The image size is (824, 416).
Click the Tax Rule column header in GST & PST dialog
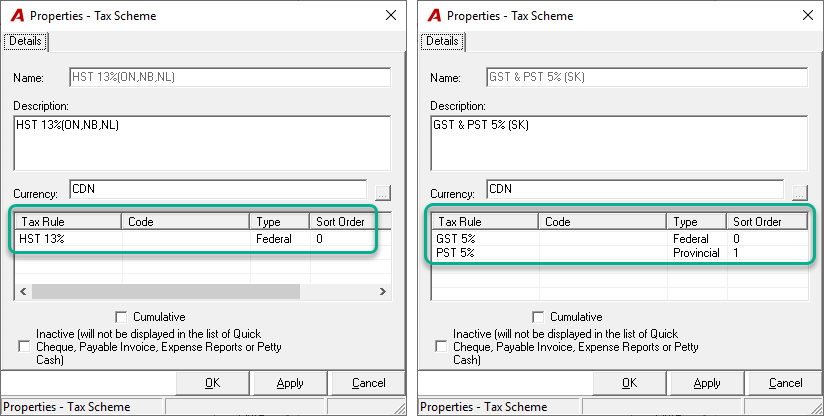click(486, 222)
